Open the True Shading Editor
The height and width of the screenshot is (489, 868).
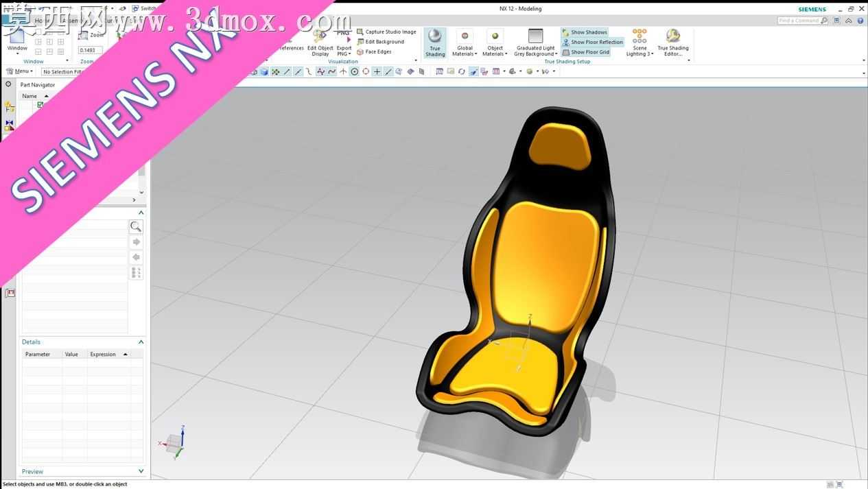click(673, 43)
